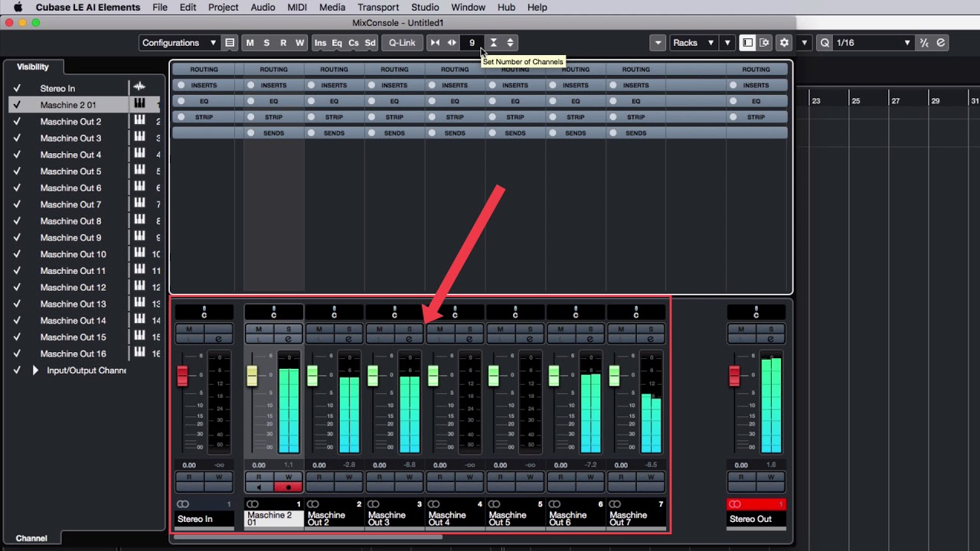Screen dimensions: 980x551
Task: Deactivate all Solo states with toolbar S
Action: pos(266,43)
